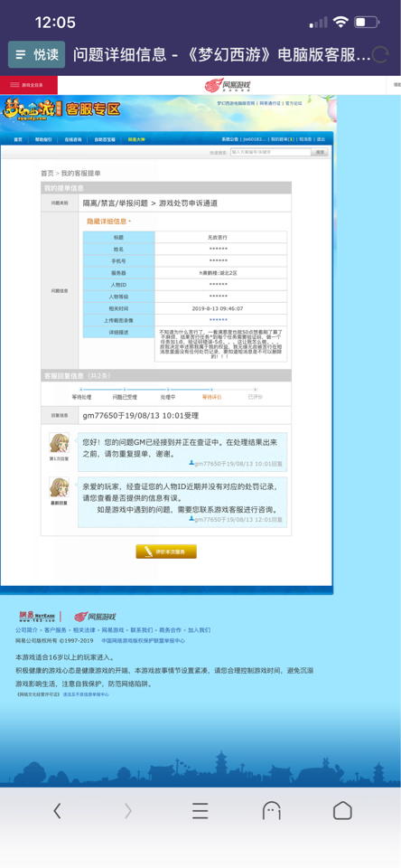Select 首页 in navigation bar
This screenshot has width=401, height=868.
(x=18, y=139)
